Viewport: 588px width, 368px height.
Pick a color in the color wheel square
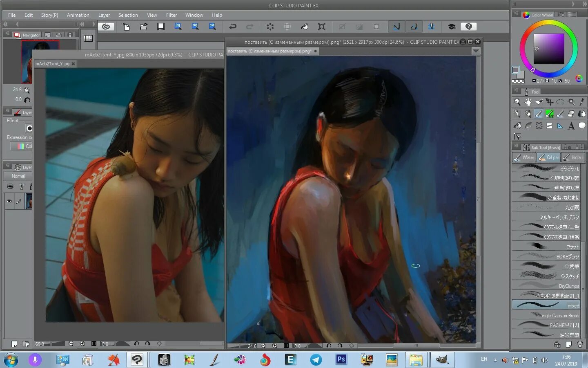(549, 49)
